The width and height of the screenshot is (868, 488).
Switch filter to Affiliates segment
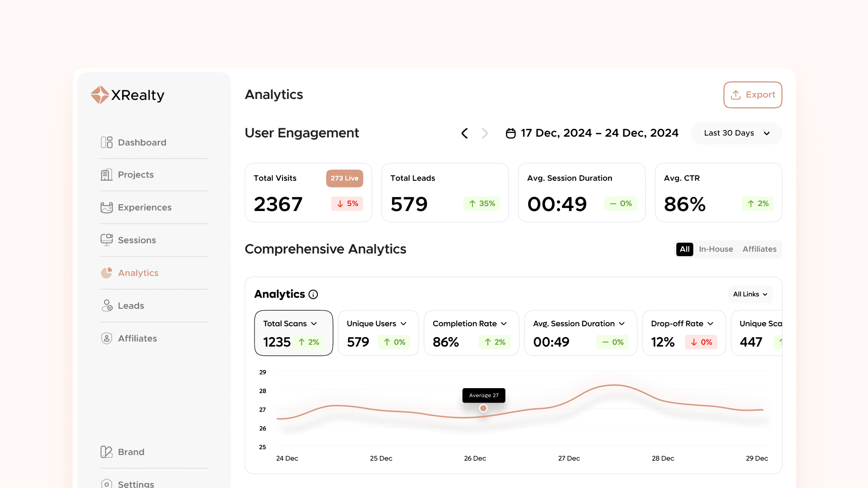click(x=759, y=249)
